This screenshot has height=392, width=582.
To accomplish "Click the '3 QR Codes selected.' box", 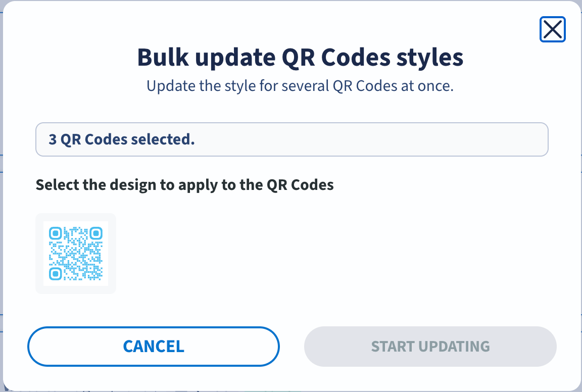I will click(292, 139).
